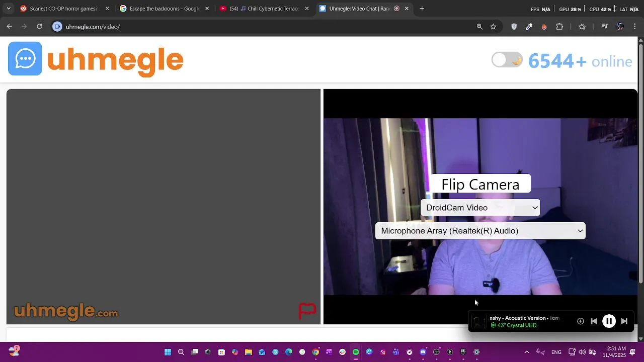644x362 pixels.
Task: Add current song with plus circle icon
Action: (x=580, y=321)
